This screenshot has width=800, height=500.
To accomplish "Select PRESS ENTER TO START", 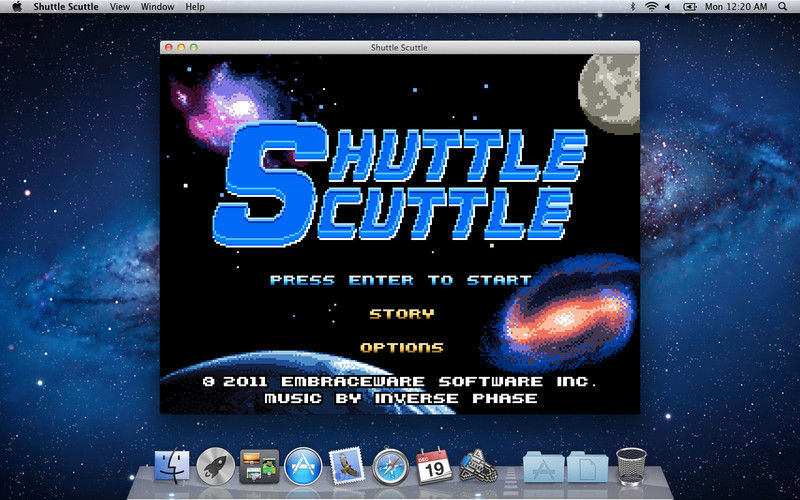I will pos(401,280).
